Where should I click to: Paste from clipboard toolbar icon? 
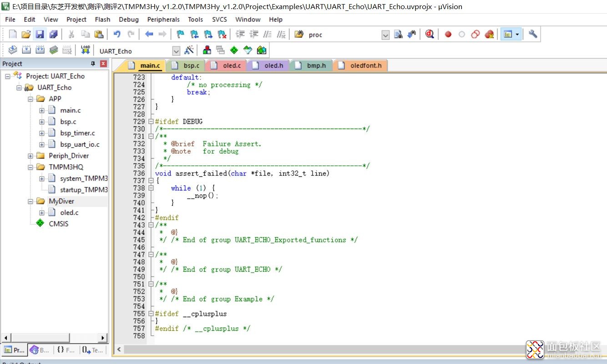coord(99,35)
